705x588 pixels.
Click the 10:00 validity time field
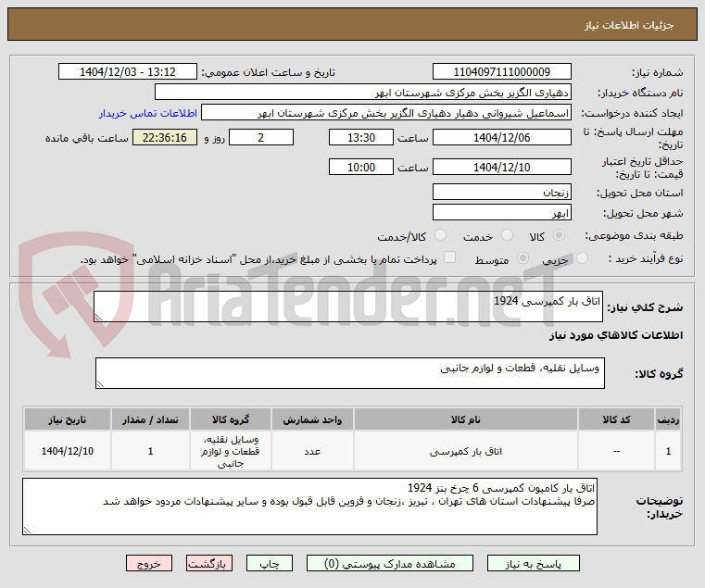click(361, 168)
